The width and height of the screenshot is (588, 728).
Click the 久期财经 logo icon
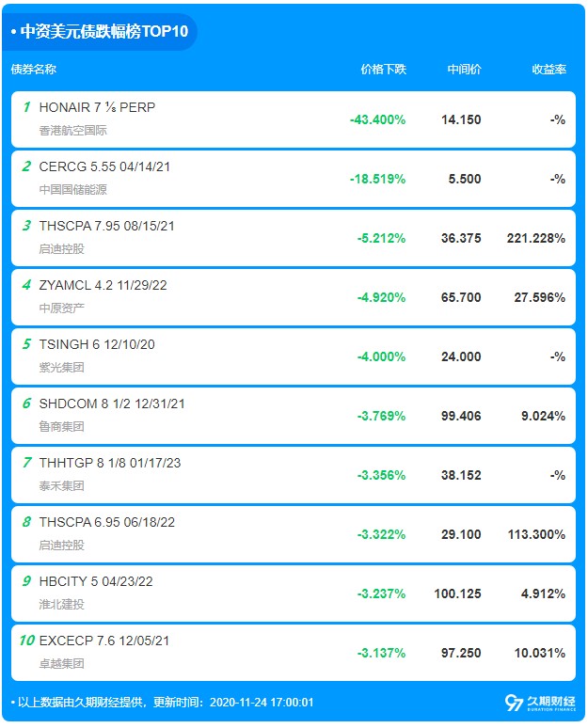point(514,702)
